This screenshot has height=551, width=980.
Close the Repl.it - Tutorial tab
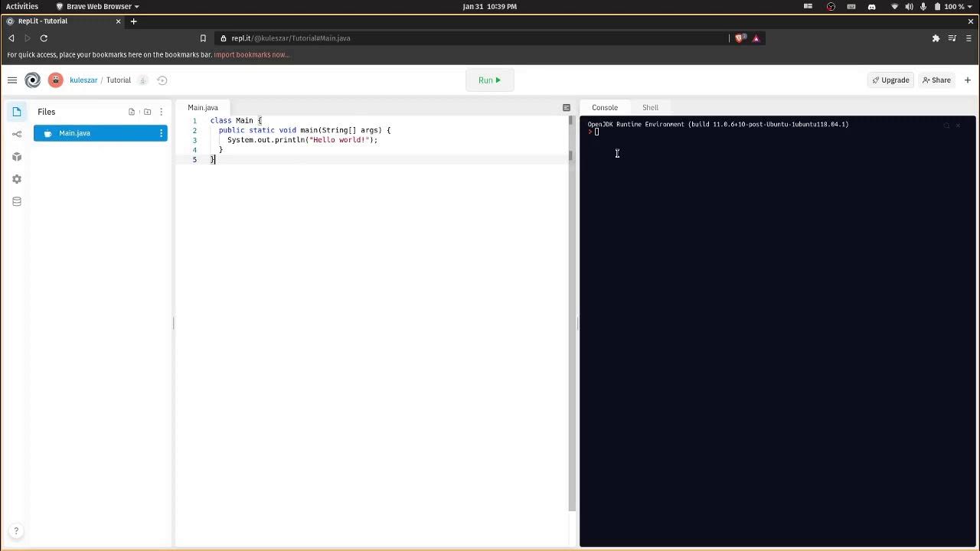click(118, 21)
